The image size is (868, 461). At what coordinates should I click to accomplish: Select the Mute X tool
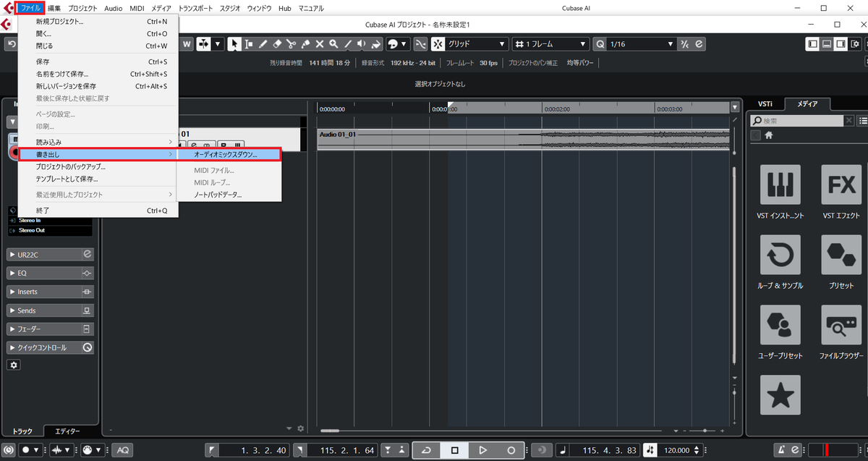click(319, 44)
